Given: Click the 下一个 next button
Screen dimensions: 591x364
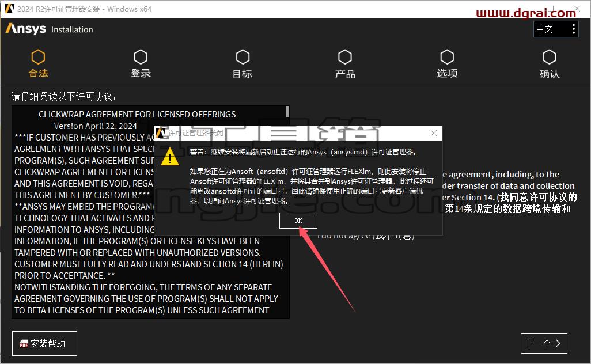Looking at the screenshot, I should pos(544,343).
